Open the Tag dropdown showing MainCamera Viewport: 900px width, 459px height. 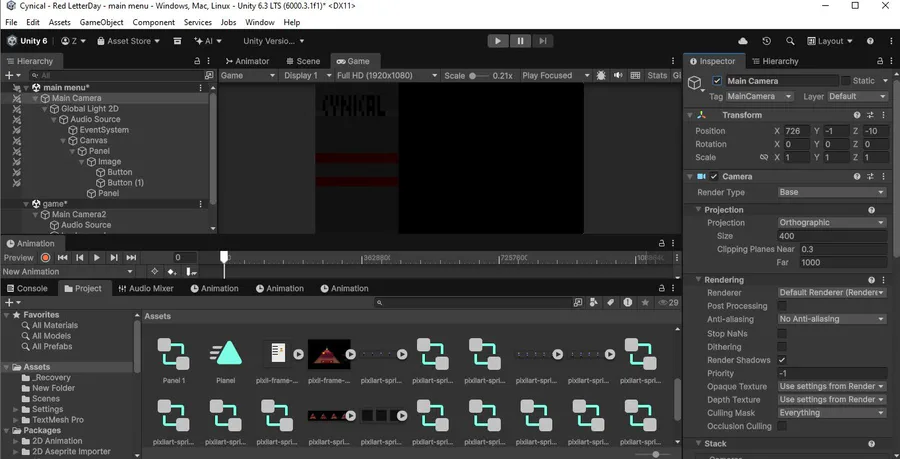tap(759, 96)
